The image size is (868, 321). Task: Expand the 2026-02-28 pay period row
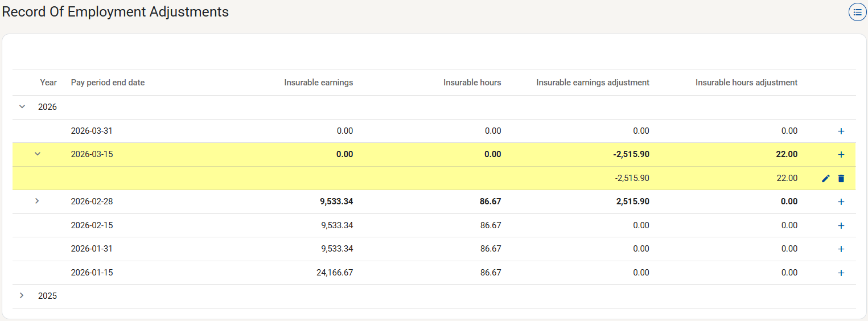click(x=38, y=201)
